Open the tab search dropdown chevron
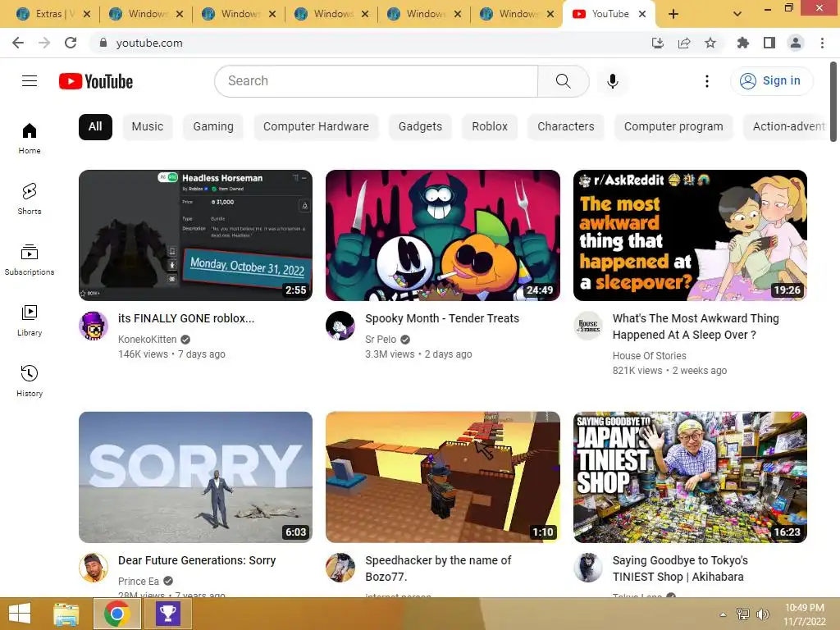Image resolution: width=840 pixels, height=630 pixels. [x=737, y=14]
